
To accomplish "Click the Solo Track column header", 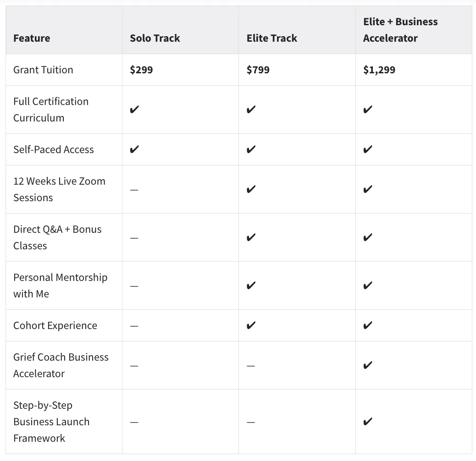I will (155, 38).
